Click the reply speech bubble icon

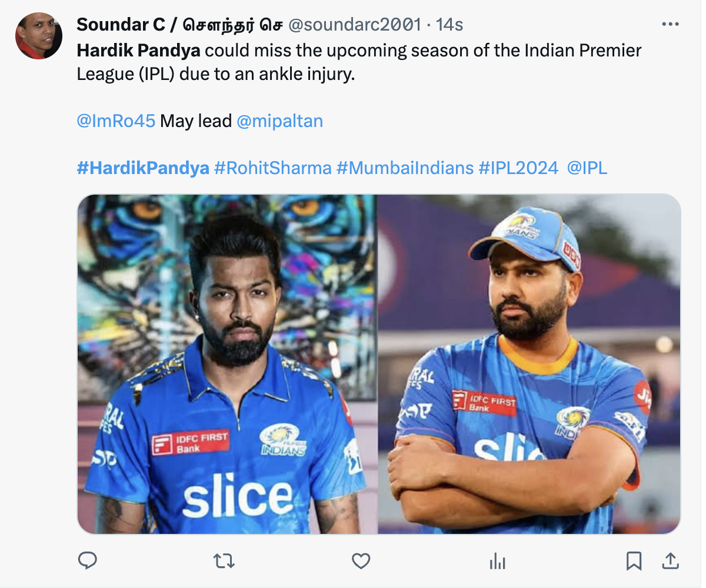pos(87,561)
